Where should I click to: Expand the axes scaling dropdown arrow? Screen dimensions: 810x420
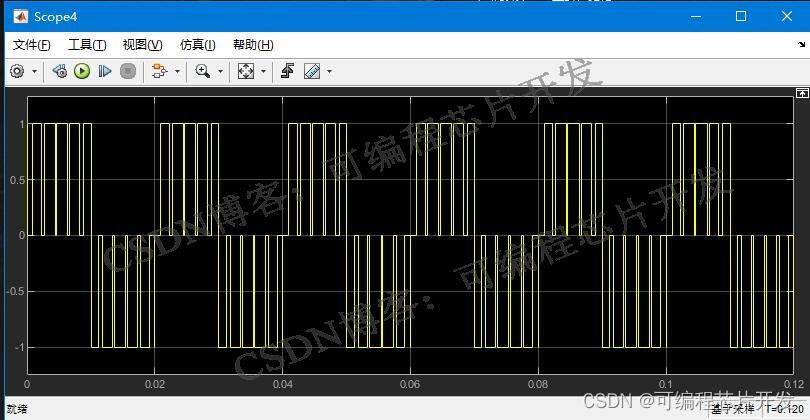pos(263,71)
